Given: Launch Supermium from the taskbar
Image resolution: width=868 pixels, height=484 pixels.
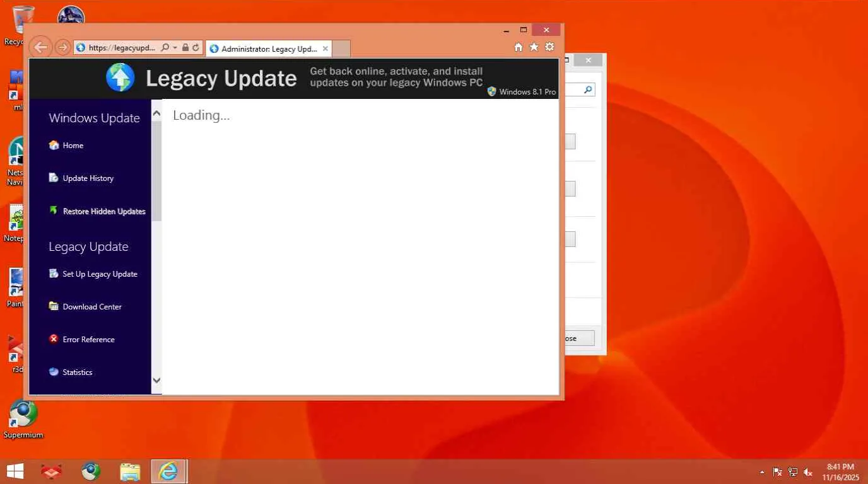Looking at the screenshot, I should 91,471.
